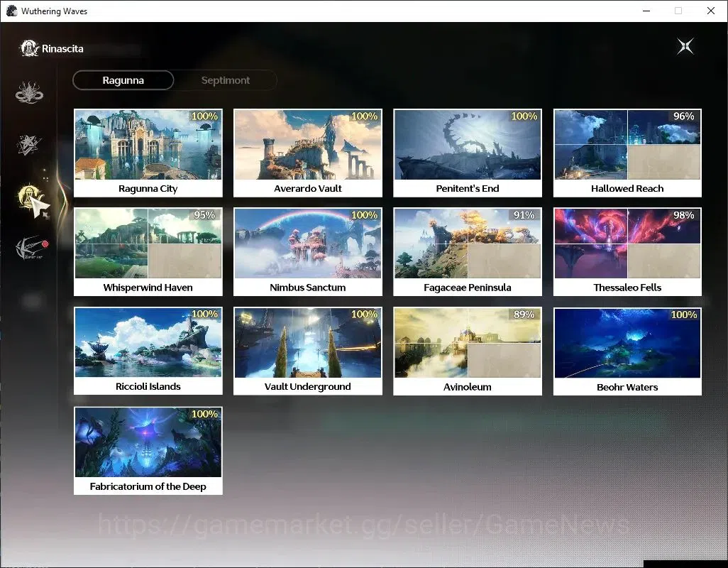Open the Ragunna City area thumbnail
This screenshot has width=728, height=568.
148,144
